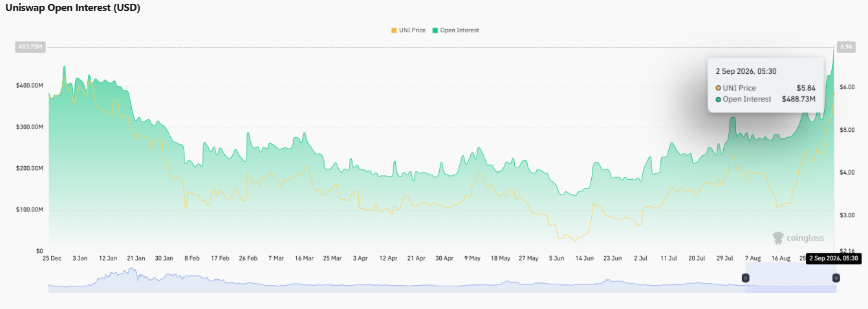Click the $400.00M y-axis label
The width and height of the screenshot is (868, 309).
pyautogui.click(x=30, y=85)
